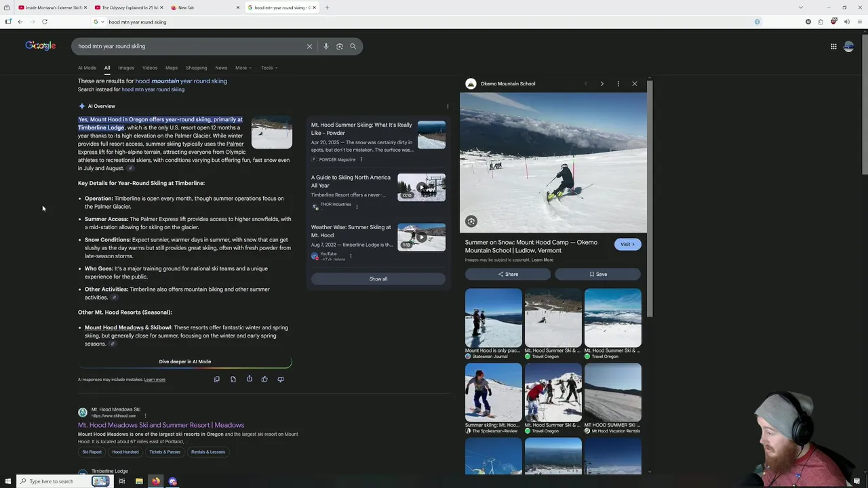The height and width of the screenshot is (488, 868).
Task: Open the Google account avatar menu
Action: pos(848,46)
